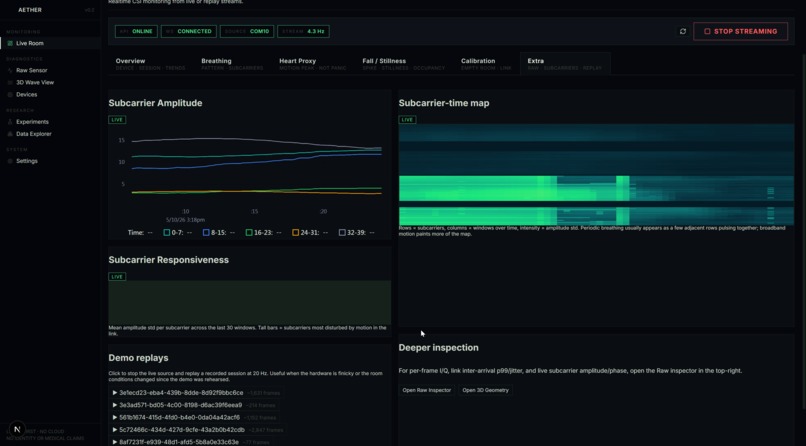
Task: Click the STREAM 4.3 Hz badge
Action: tap(303, 31)
